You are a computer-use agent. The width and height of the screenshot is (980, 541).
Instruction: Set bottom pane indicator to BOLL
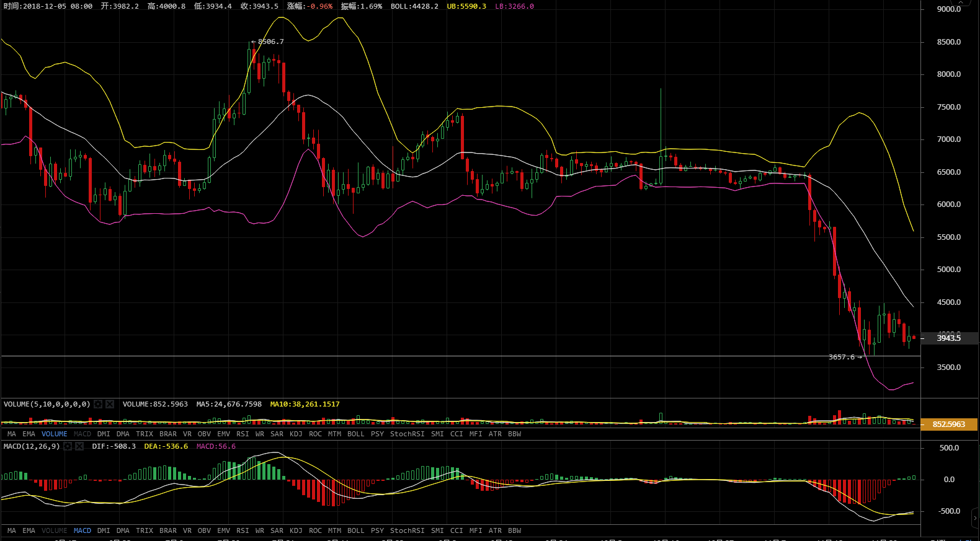click(x=356, y=530)
